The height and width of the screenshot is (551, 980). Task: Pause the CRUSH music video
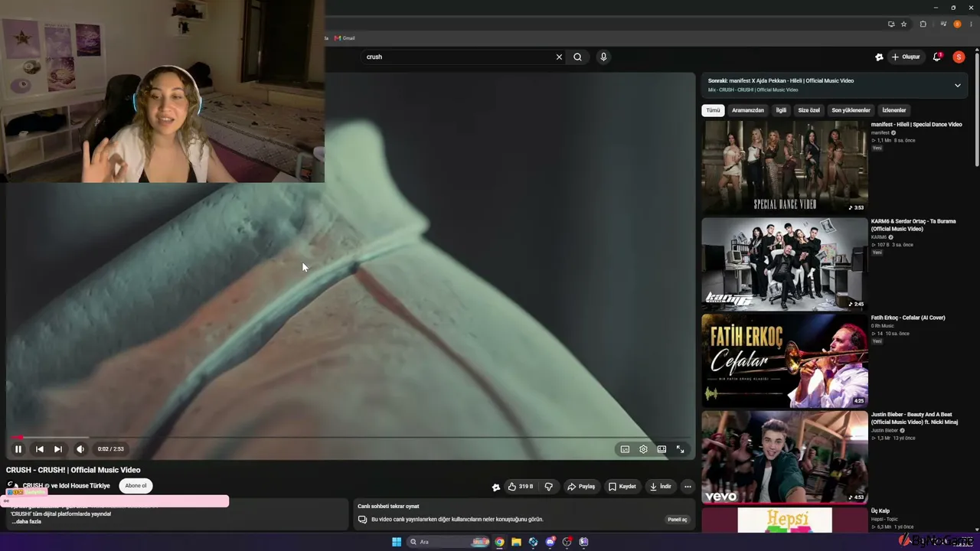coord(18,449)
